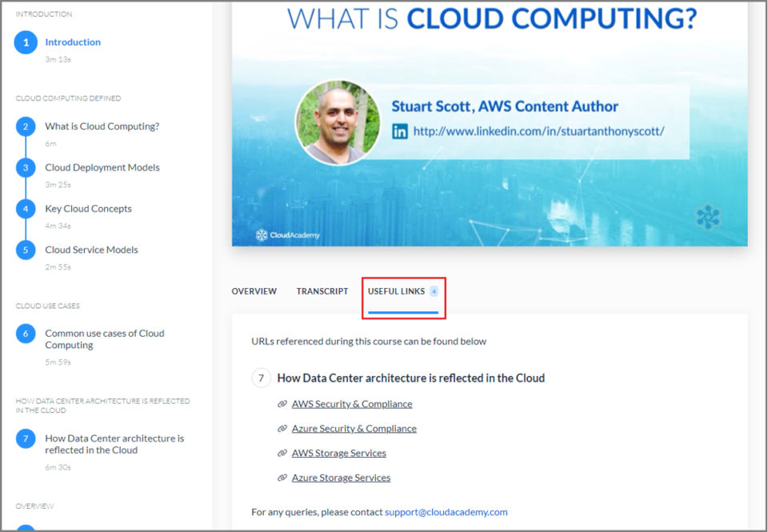The width and height of the screenshot is (768, 532).
Task: Click the 'WHAT IS CLOUD COMPUTING?' video title
Action: click(x=492, y=18)
